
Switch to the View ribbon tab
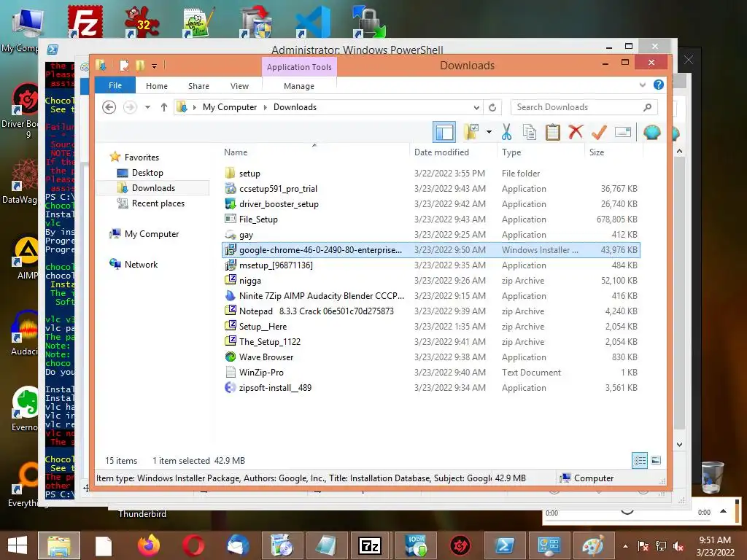(x=239, y=86)
